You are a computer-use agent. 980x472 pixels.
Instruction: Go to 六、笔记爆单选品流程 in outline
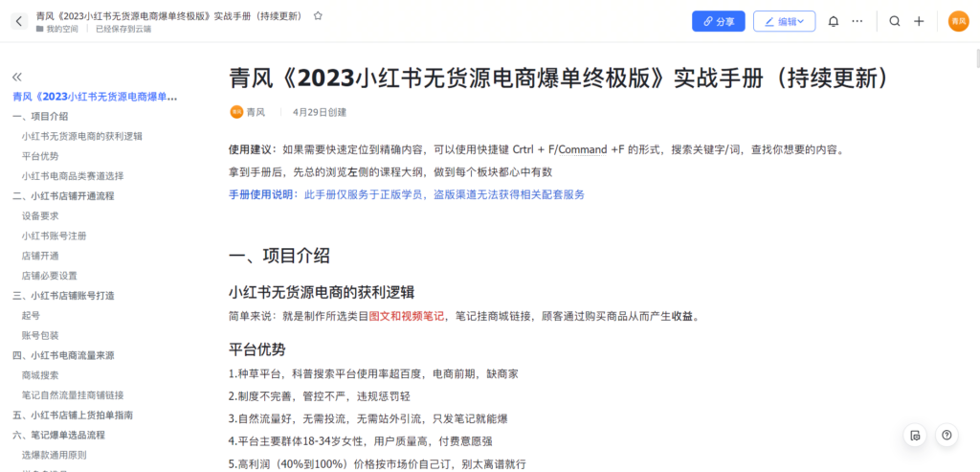pos(58,435)
